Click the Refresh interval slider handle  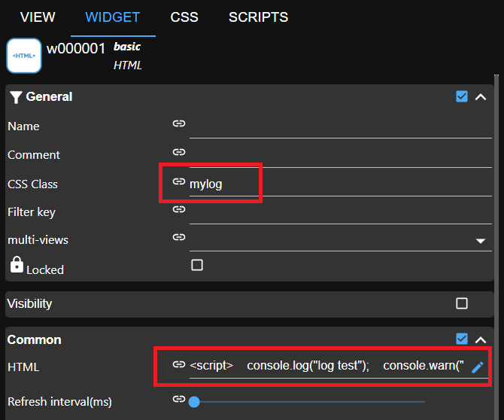pyautogui.click(x=194, y=401)
